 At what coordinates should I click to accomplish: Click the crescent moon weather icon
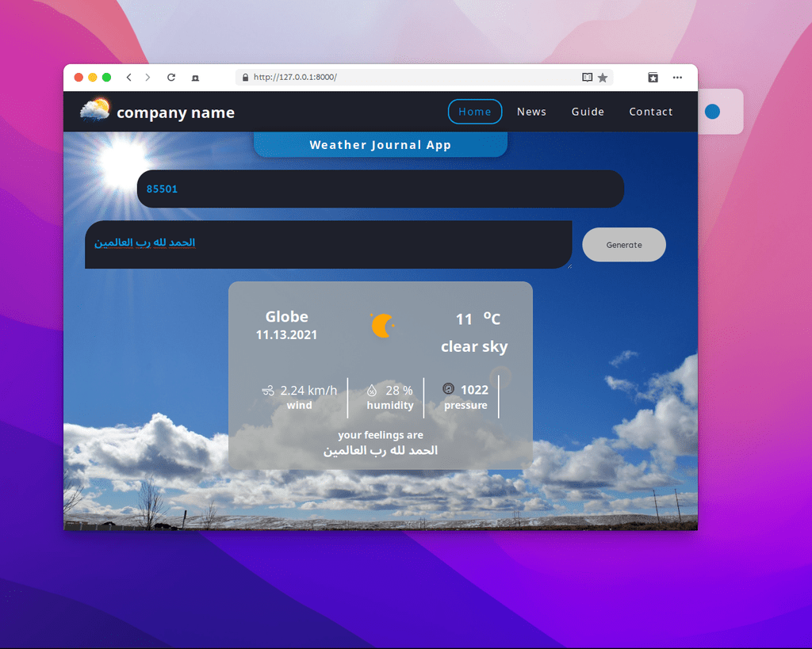pos(382,326)
